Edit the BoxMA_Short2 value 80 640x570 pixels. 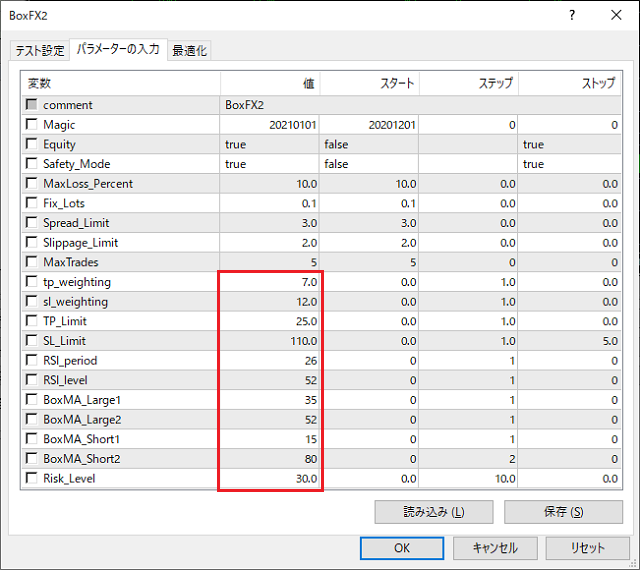pos(269,459)
